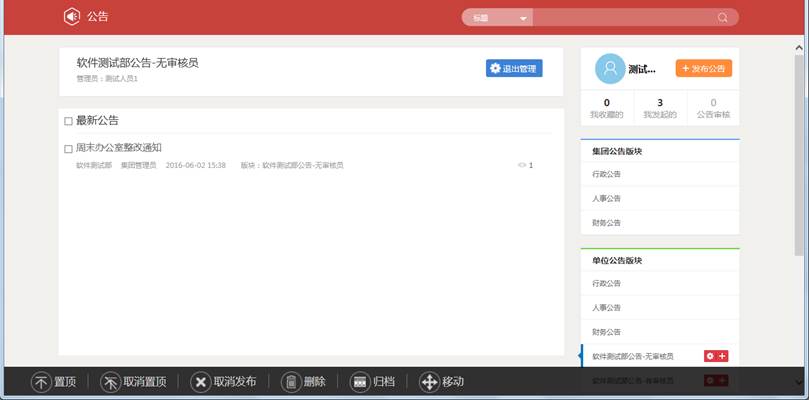Open the 标题 search type dropdown

497,17
